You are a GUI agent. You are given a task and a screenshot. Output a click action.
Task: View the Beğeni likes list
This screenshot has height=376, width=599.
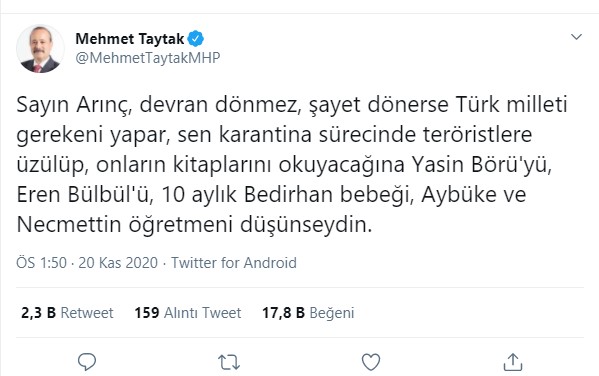point(332,313)
